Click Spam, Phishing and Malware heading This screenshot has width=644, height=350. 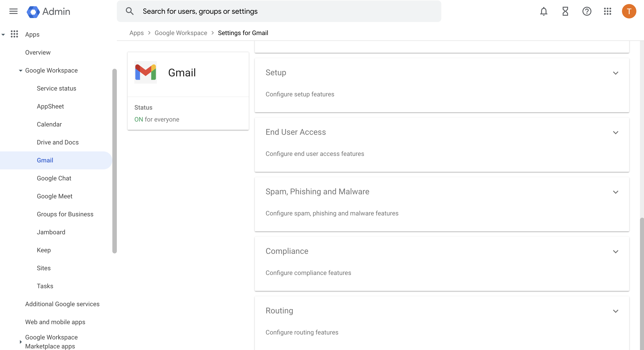(317, 191)
